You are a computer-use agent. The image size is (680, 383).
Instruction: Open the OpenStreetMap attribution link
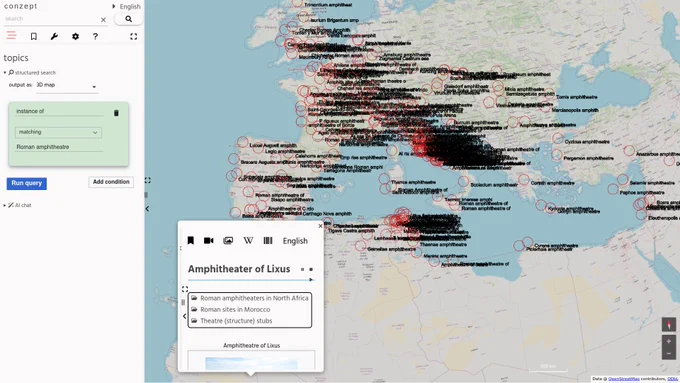point(624,379)
